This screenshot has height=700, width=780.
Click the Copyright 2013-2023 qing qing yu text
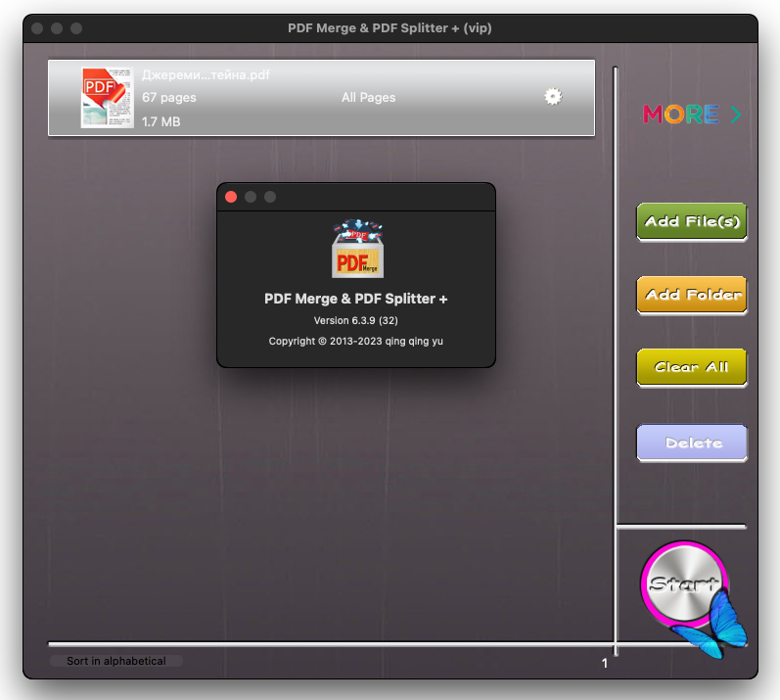coord(355,342)
